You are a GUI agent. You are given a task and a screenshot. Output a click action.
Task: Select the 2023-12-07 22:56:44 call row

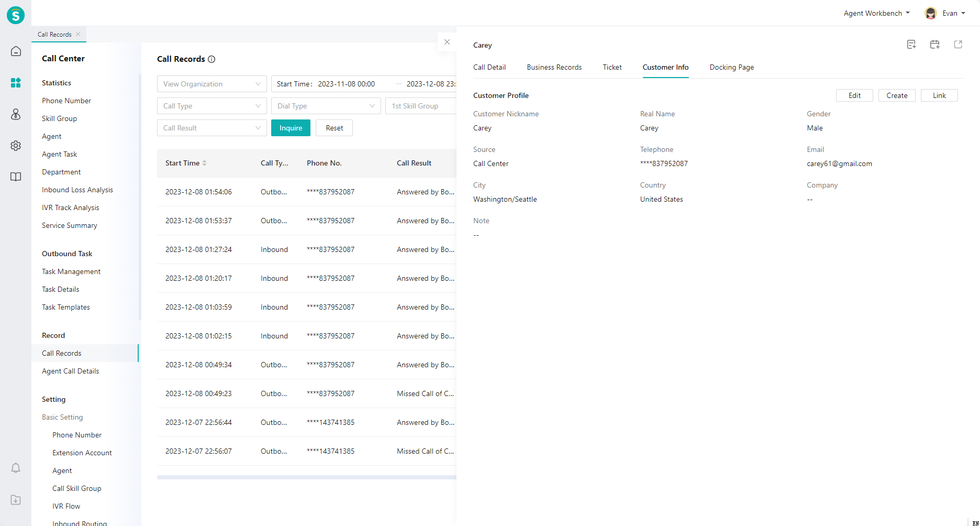point(307,422)
